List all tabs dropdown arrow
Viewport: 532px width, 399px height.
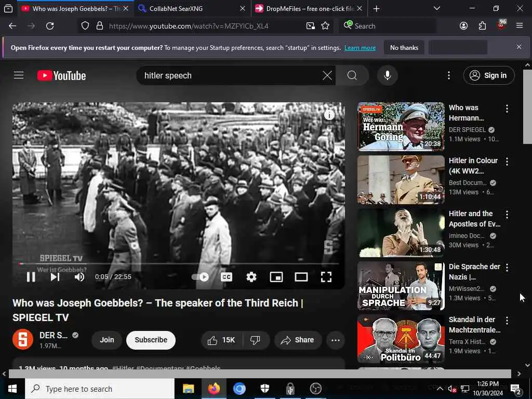tap(437, 8)
